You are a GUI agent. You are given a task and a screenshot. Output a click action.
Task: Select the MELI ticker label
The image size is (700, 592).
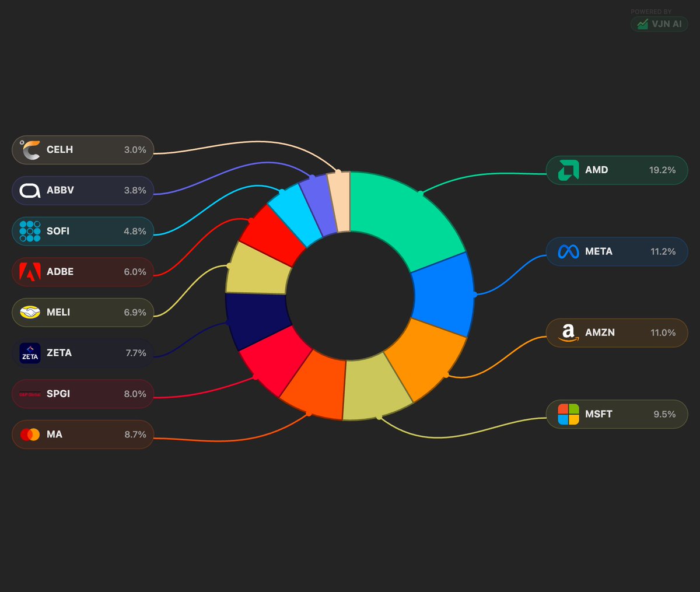pos(58,313)
